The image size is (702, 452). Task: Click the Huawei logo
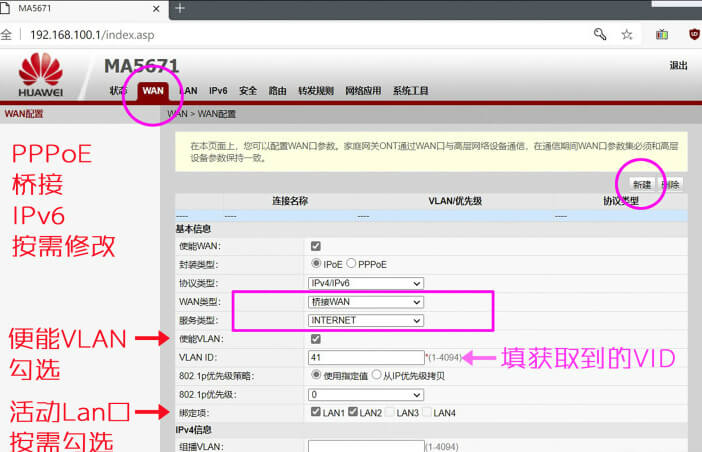pos(41,75)
